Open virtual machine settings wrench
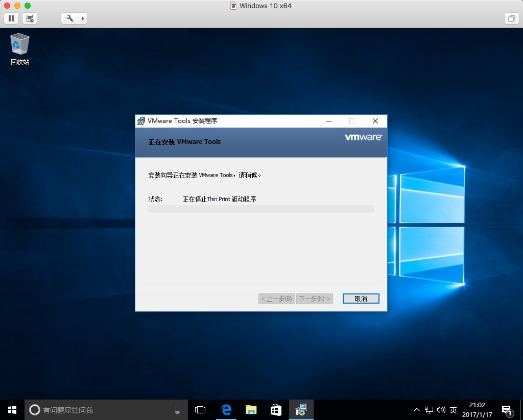The width and height of the screenshot is (523, 420). click(x=70, y=18)
